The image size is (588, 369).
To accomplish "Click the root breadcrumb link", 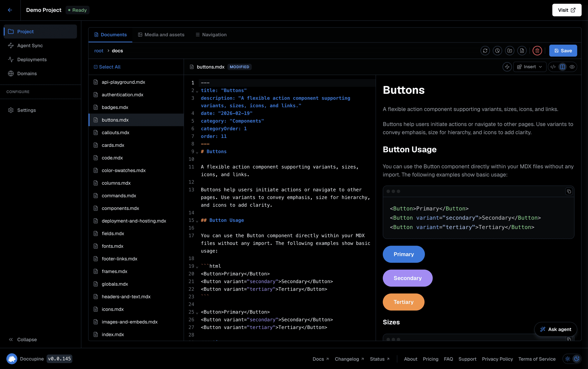I will [x=99, y=51].
